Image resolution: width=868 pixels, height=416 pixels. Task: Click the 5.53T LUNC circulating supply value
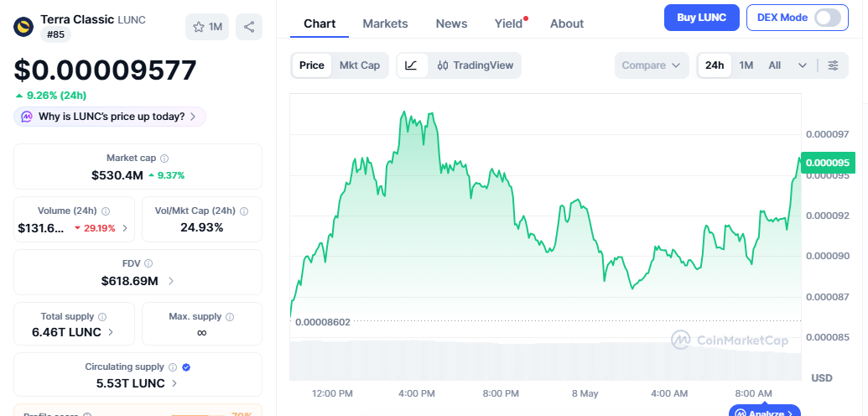130,383
